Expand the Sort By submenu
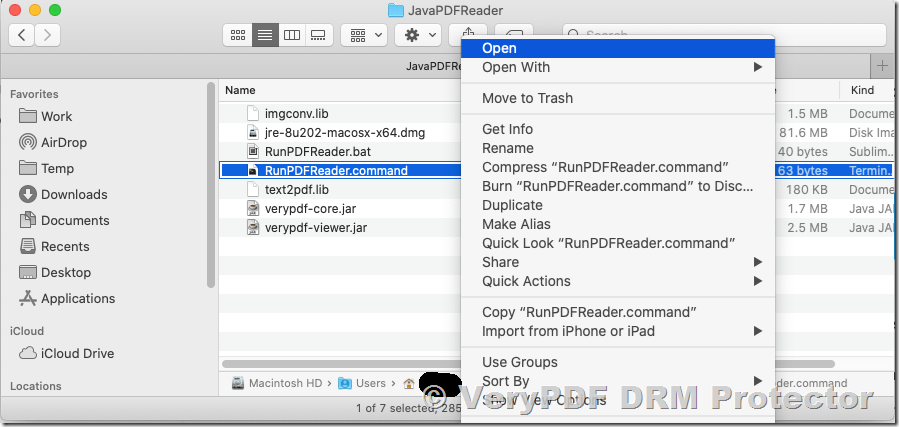This screenshot has width=899, height=427. click(x=618, y=381)
